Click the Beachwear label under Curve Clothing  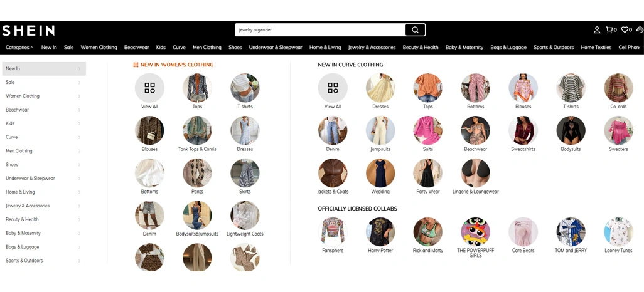(476, 149)
